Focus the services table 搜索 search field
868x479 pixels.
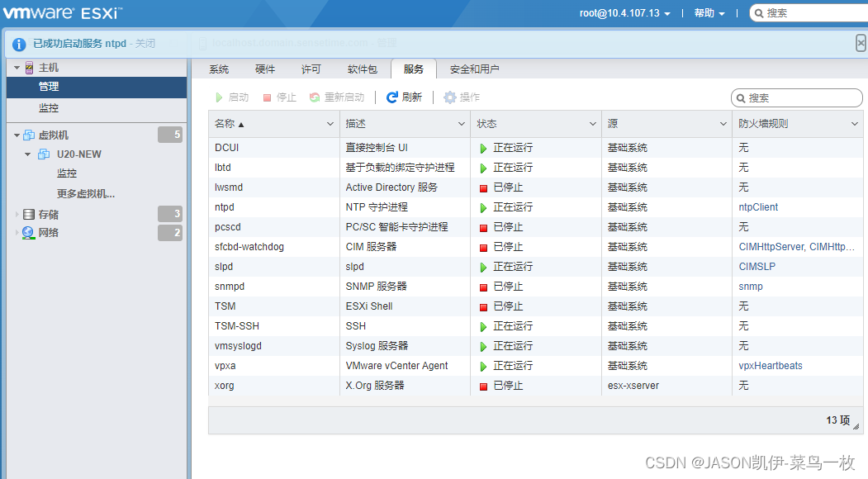(797, 98)
